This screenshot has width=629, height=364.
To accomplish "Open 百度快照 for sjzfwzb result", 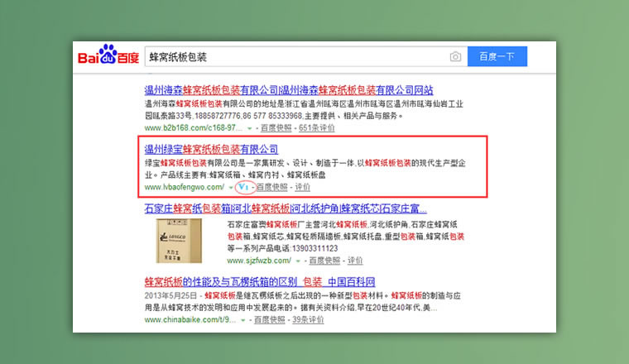I will click(324, 261).
